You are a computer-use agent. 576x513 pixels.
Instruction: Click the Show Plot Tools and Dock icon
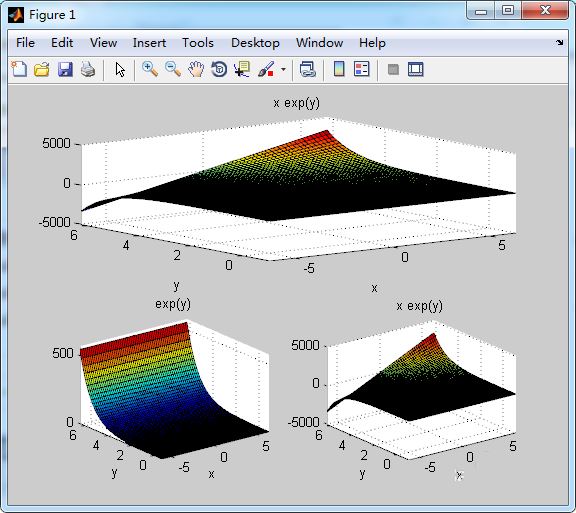[415, 69]
